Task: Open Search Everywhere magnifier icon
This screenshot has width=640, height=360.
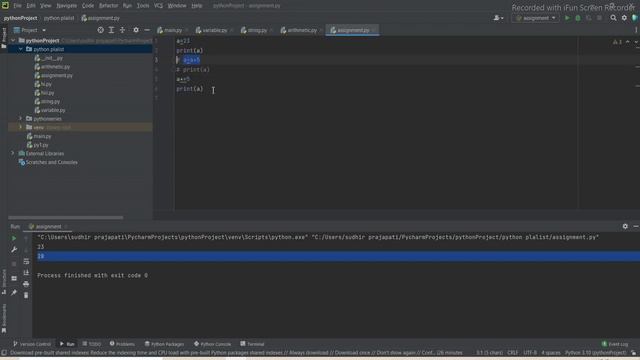Action: [613, 18]
